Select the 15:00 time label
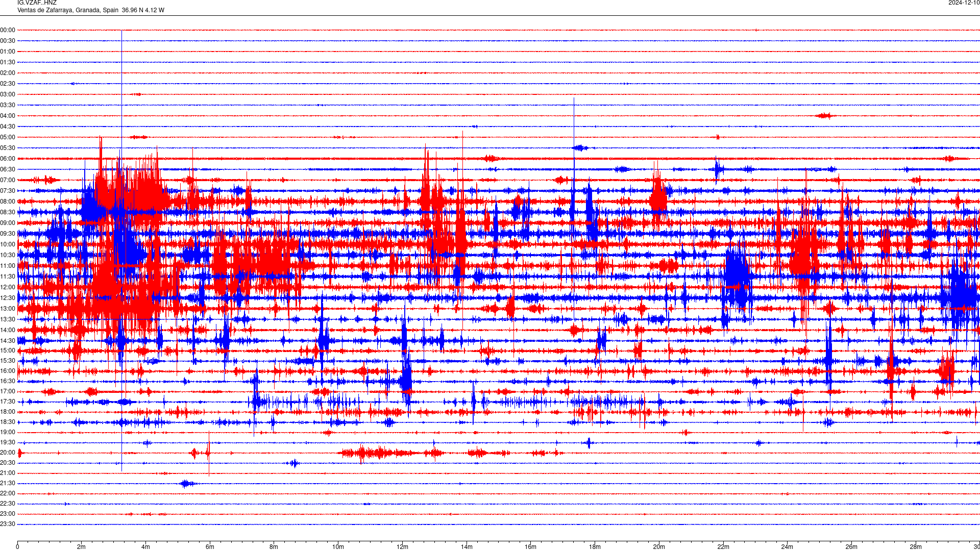Screen dimensions: 980x551 [x=8, y=350]
